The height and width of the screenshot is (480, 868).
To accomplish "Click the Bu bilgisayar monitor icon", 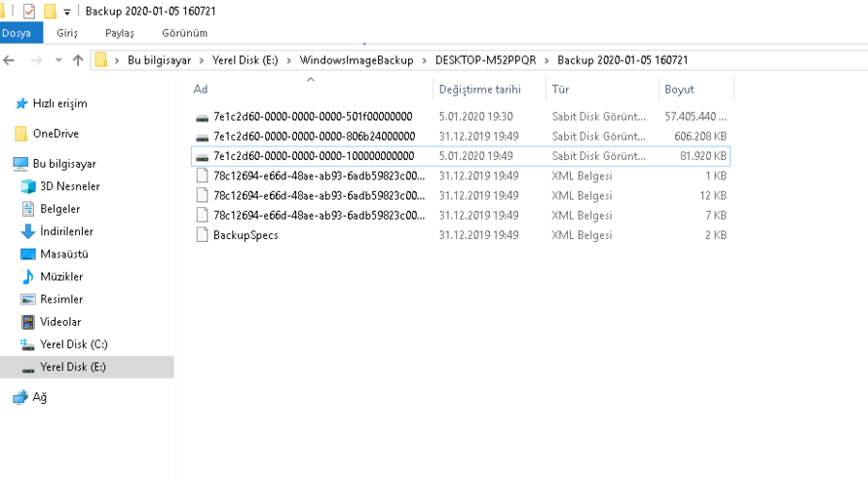I will pyautogui.click(x=20, y=164).
